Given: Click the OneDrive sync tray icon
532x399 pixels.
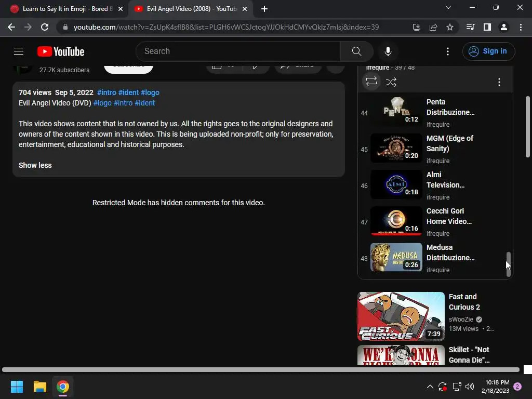Looking at the screenshot, I should click(443, 387).
